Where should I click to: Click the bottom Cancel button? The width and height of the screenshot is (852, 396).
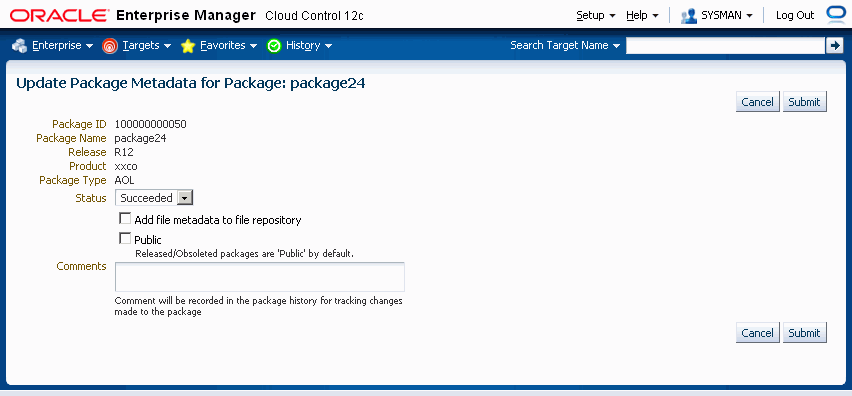(x=757, y=332)
